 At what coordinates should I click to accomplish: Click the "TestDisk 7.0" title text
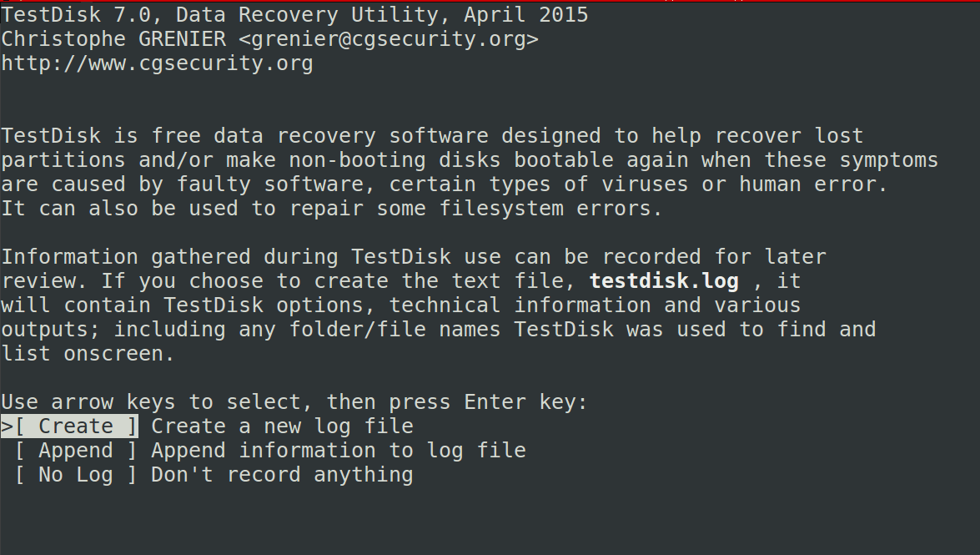click(x=75, y=15)
